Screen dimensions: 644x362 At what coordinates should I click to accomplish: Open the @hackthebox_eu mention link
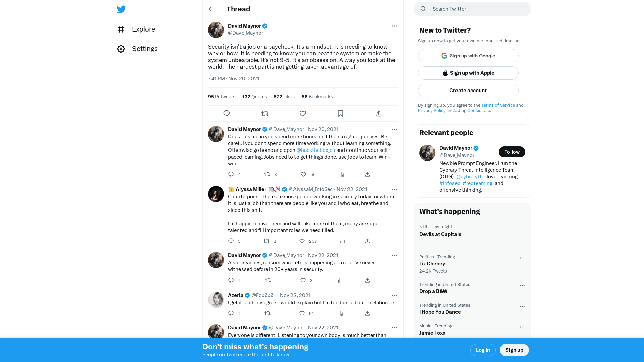(x=316, y=150)
